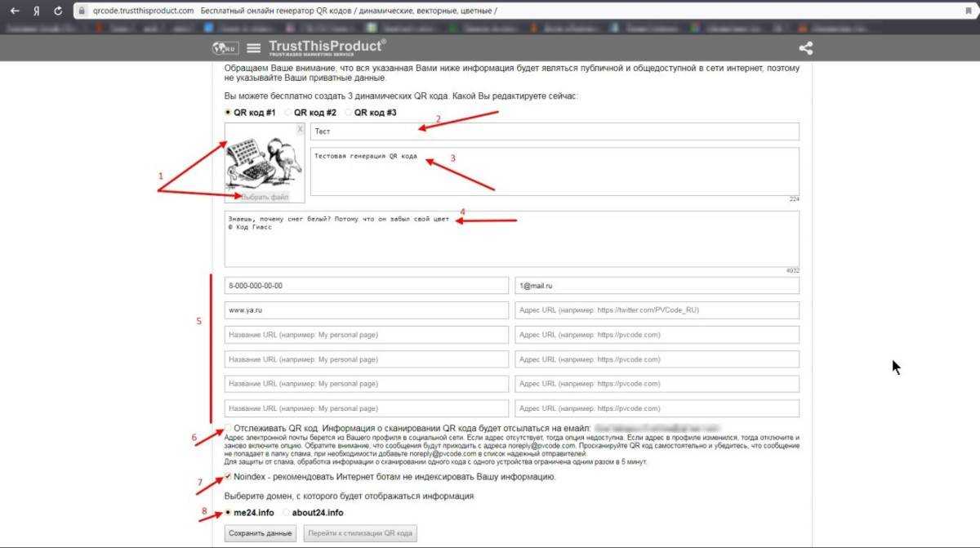Select the QR код #2 radio button
The image size is (980, 548).
(x=288, y=113)
